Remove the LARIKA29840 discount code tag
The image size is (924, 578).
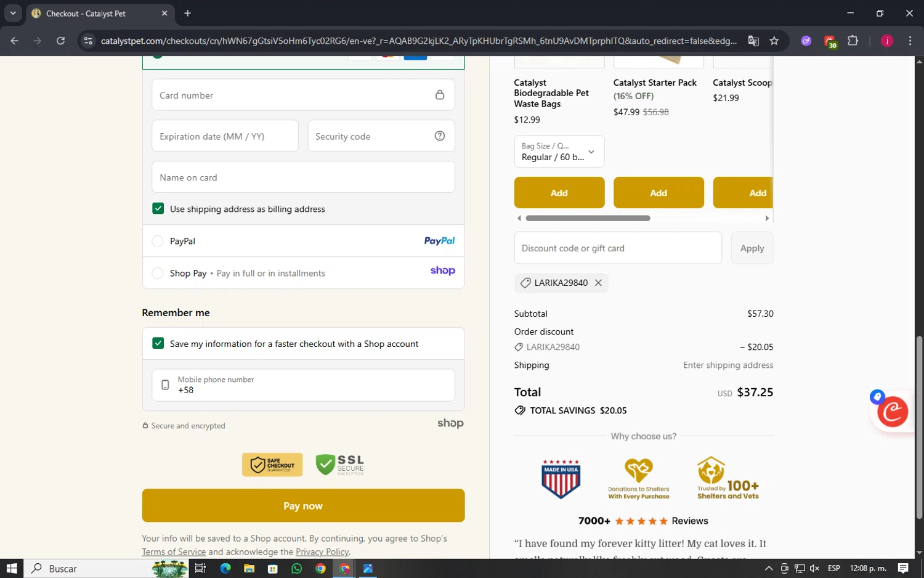[598, 283]
